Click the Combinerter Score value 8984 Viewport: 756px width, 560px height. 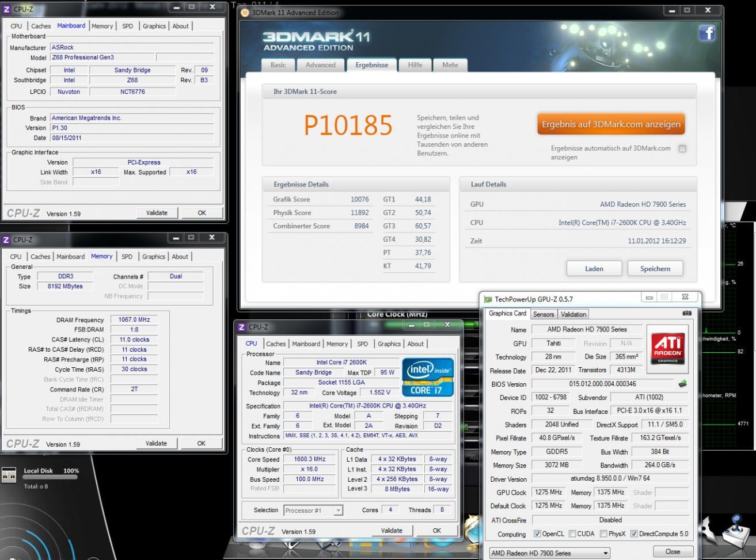tap(362, 226)
